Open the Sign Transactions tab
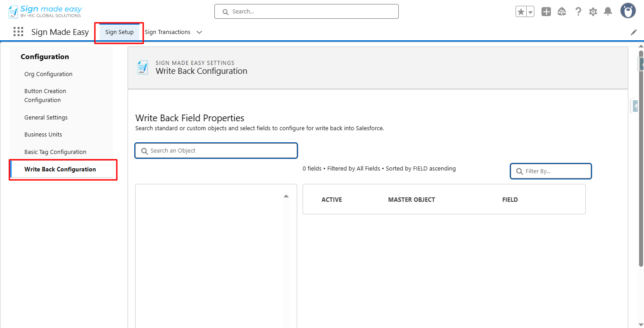This screenshot has height=328, width=644. pos(167,32)
